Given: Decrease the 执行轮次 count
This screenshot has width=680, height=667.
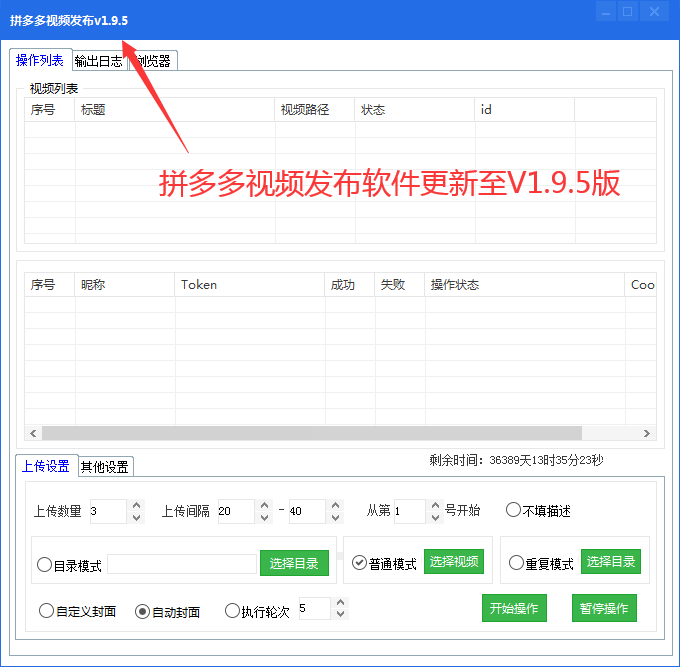Looking at the screenshot, I should (340, 614).
